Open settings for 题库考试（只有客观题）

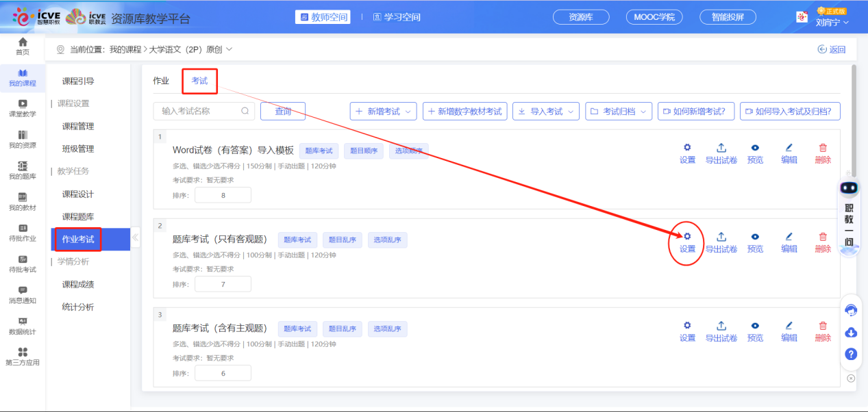[687, 242]
